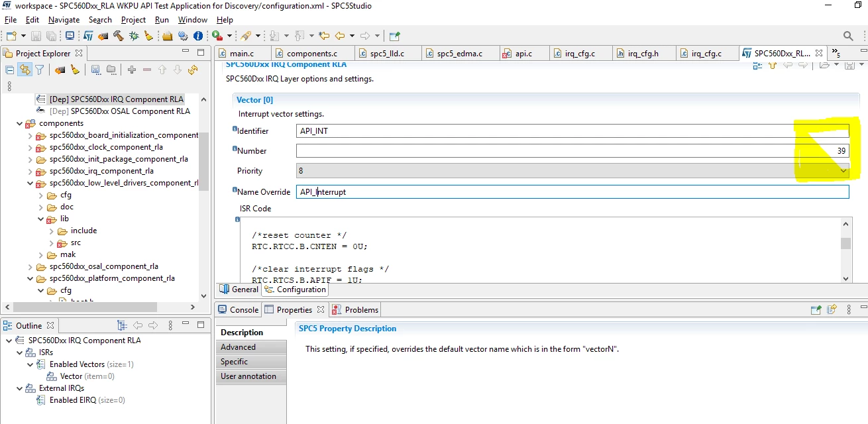Click the Pin Editor toolbar icon

coord(394,36)
